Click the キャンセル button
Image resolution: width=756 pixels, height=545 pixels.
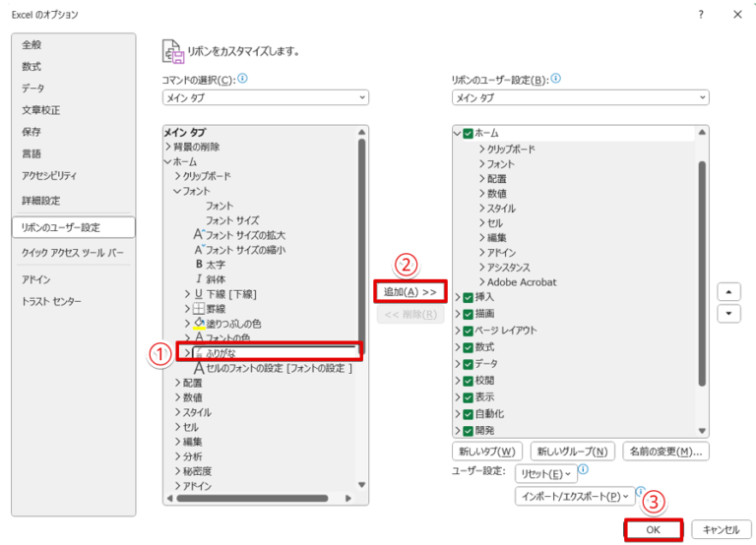722,529
